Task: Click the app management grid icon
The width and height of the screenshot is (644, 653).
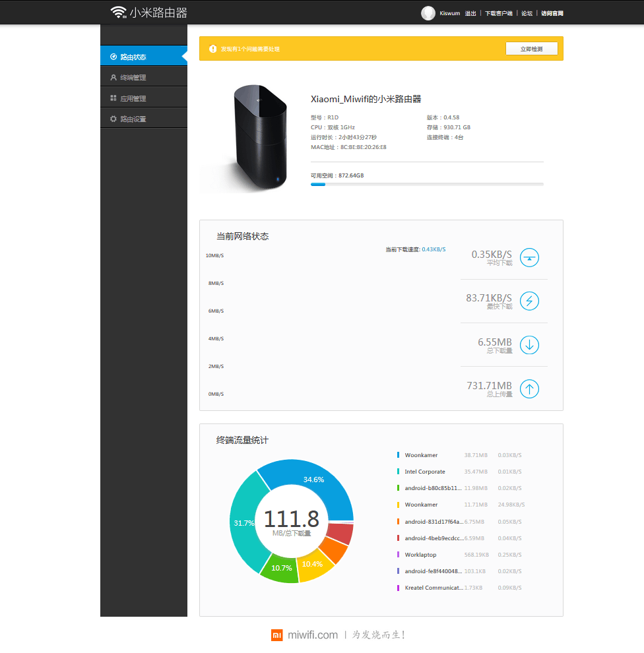Action: [x=113, y=98]
